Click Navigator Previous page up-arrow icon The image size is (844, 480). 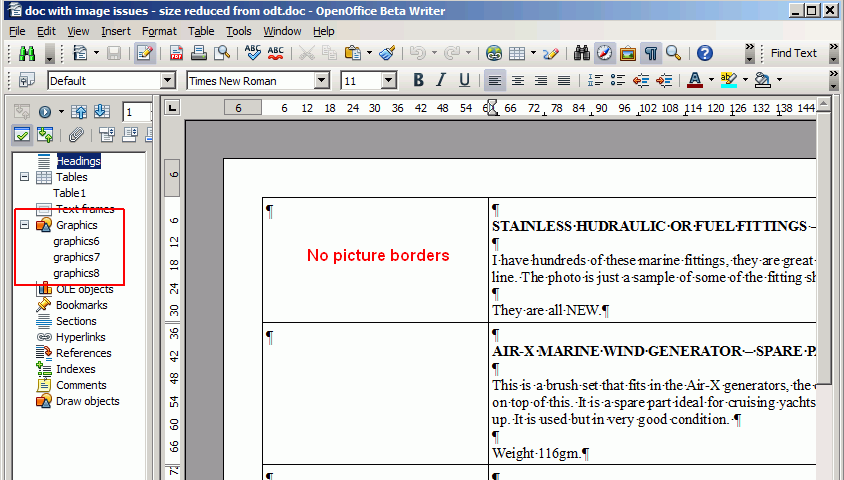coord(79,112)
